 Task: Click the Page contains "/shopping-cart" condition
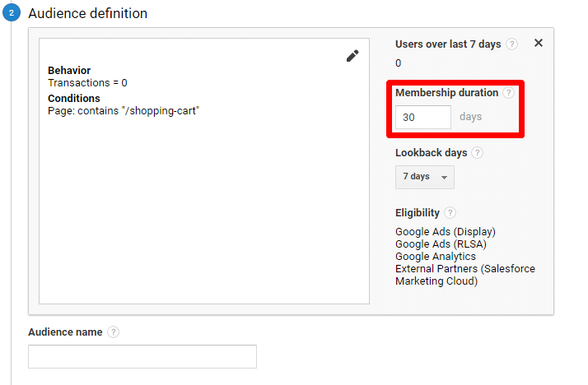pyautogui.click(x=124, y=110)
